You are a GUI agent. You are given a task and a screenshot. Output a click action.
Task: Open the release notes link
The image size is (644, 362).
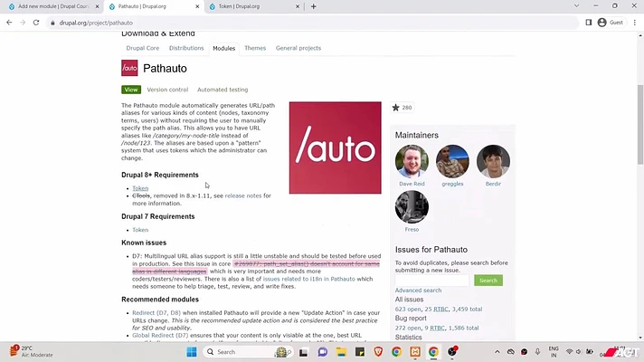pyautogui.click(x=242, y=195)
